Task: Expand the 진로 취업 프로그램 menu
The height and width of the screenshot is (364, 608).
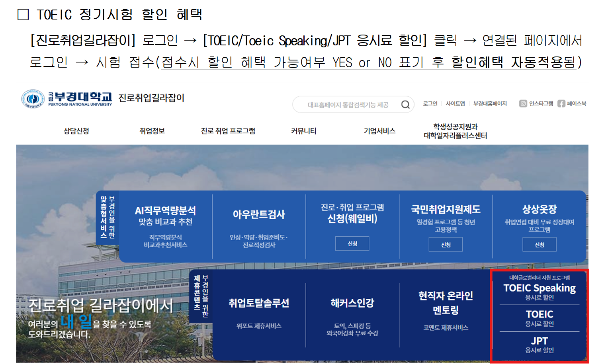Action: (228, 131)
